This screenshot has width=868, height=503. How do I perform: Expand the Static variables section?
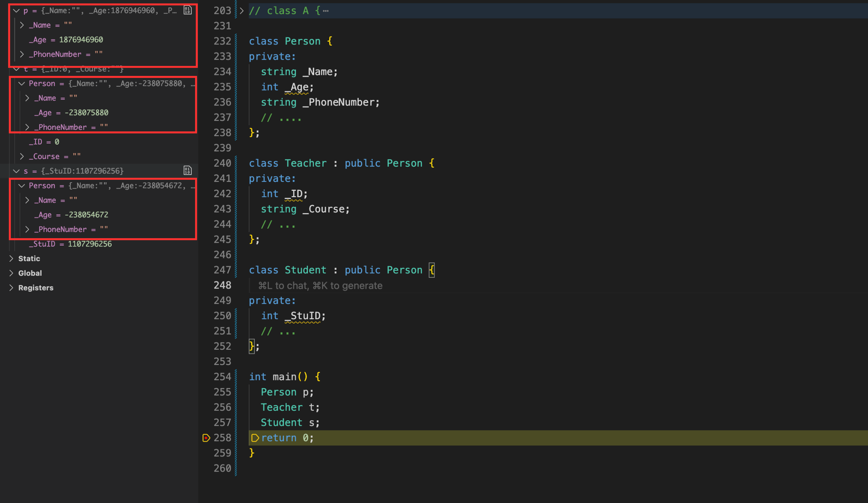click(x=11, y=259)
